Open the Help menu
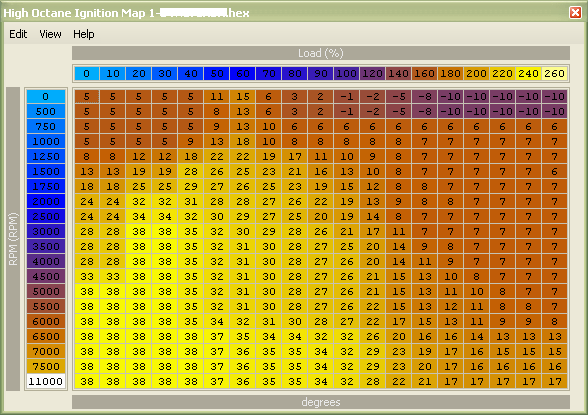 click(x=84, y=34)
